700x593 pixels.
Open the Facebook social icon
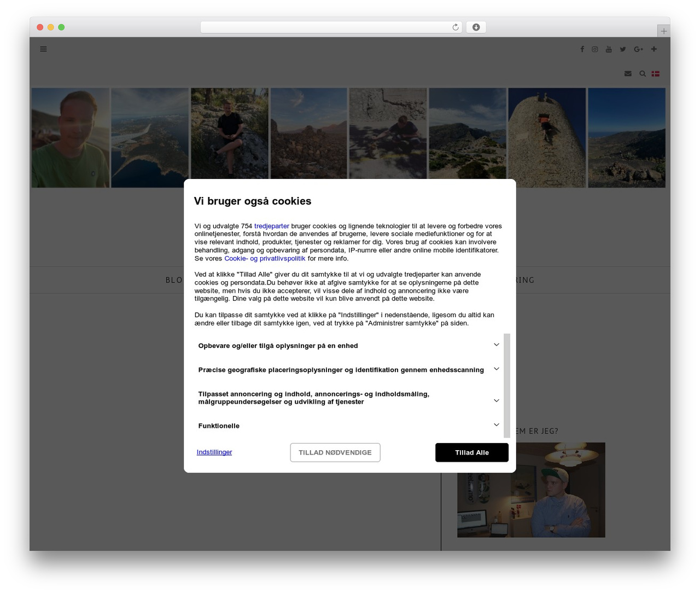tap(582, 49)
